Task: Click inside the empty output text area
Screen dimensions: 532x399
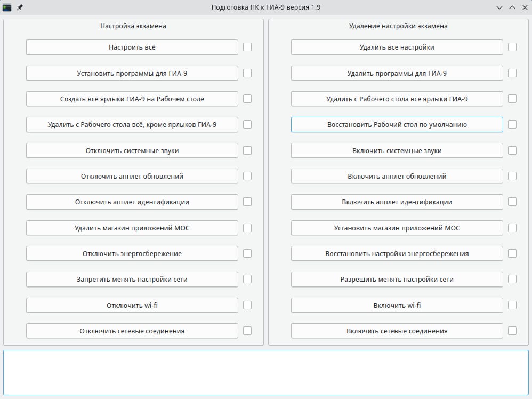Action: coord(265,372)
